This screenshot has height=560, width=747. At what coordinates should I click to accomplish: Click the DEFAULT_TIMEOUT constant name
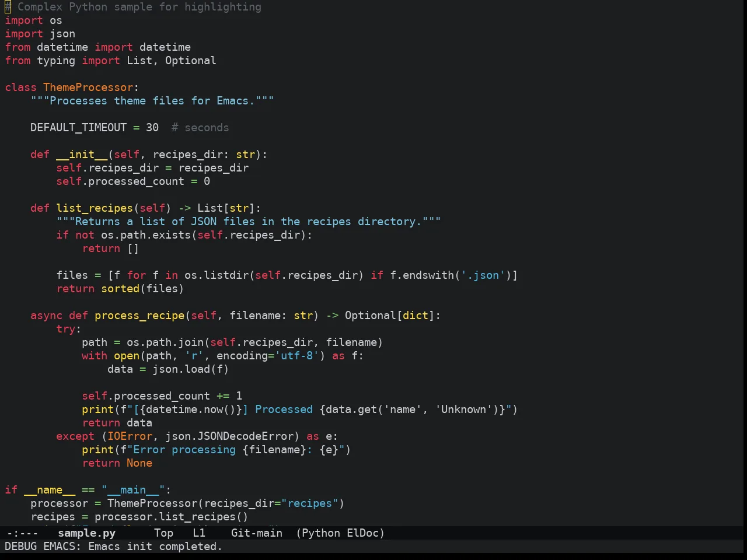tap(78, 128)
